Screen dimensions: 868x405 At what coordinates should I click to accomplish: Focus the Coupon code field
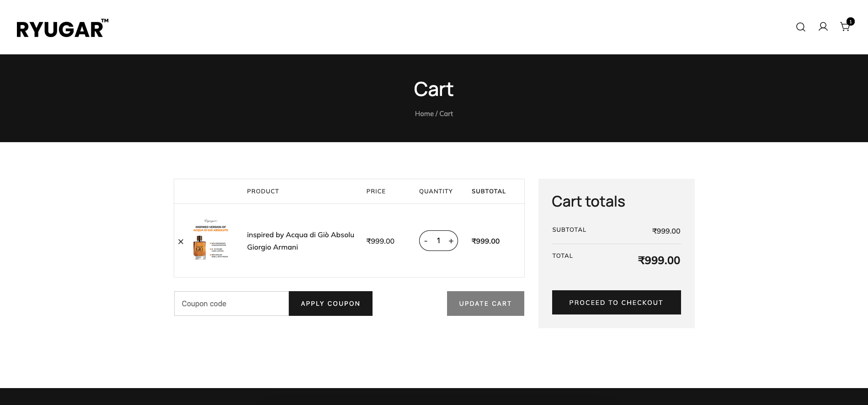(231, 304)
